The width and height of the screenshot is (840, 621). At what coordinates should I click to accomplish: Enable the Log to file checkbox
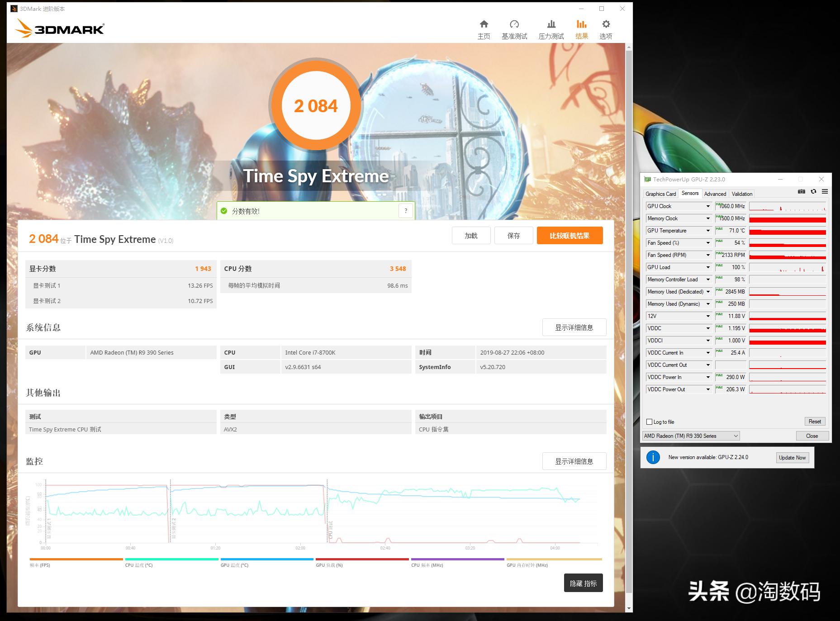(650, 422)
